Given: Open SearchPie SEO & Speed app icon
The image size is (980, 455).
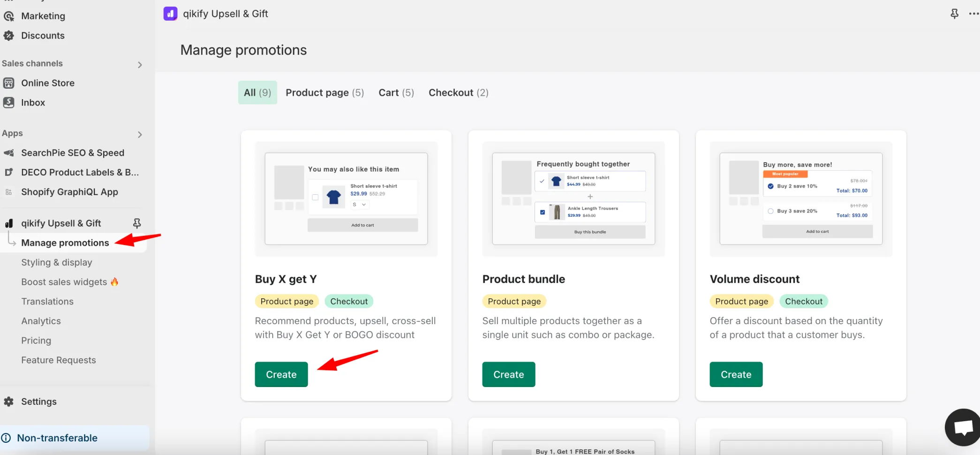Looking at the screenshot, I should [x=8, y=153].
